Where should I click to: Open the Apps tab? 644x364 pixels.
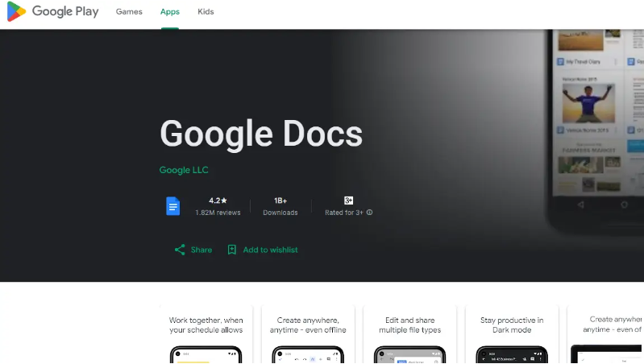pyautogui.click(x=170, y=12)
